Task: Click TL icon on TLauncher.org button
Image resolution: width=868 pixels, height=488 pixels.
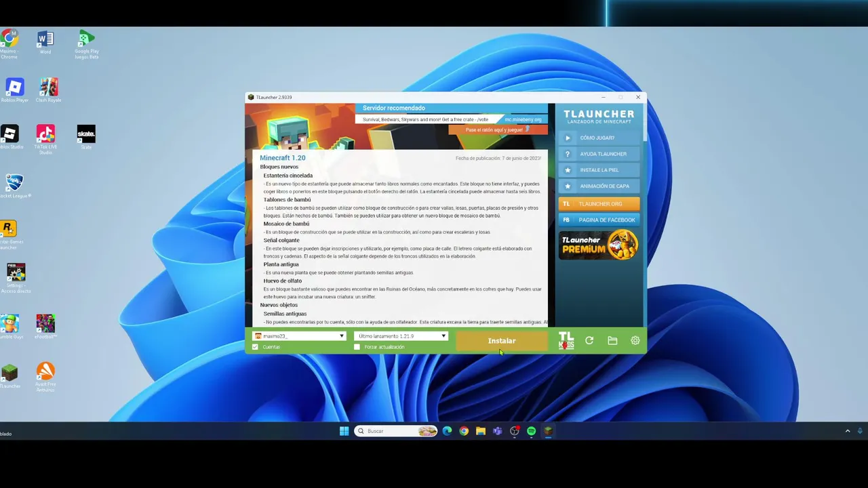Action: [567, 203]
